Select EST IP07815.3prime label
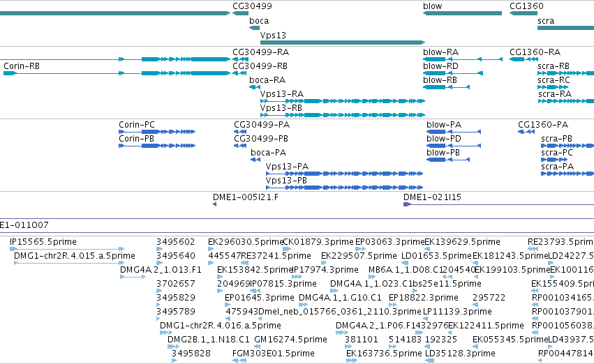This screenshot has width=594, height=364. [x=283, y=285]
